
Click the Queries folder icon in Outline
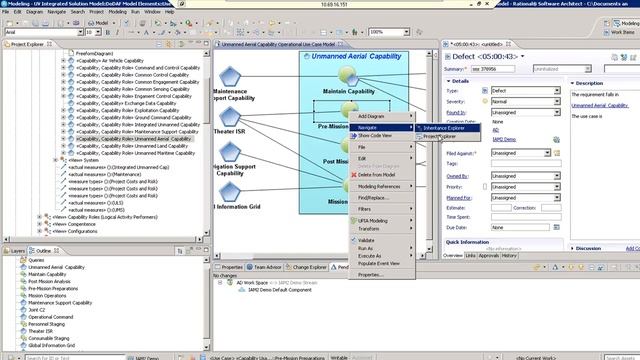pos(23,260)
